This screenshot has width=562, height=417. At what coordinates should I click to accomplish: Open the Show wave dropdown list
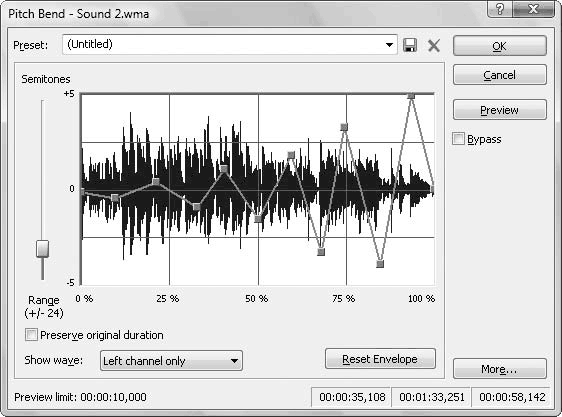coord(171,361)
